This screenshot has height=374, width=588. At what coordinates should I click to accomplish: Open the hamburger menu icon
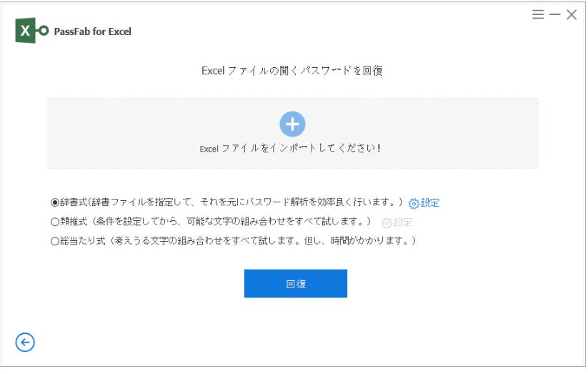pyautogui.click(x=538, y=14)
